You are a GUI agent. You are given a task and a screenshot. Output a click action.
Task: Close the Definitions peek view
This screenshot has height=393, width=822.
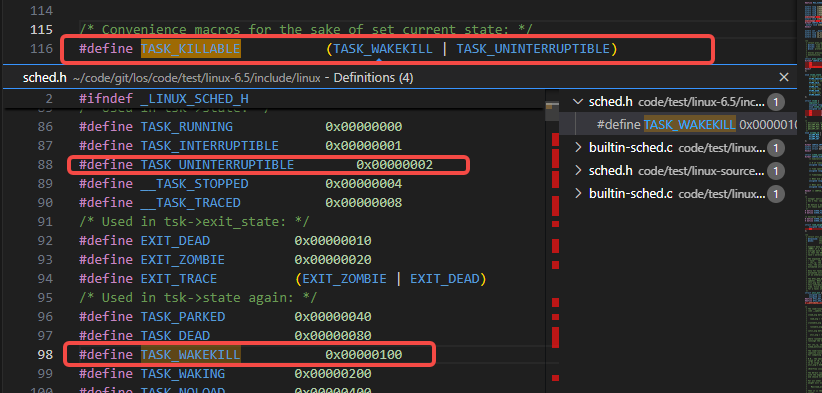(784, 78)
